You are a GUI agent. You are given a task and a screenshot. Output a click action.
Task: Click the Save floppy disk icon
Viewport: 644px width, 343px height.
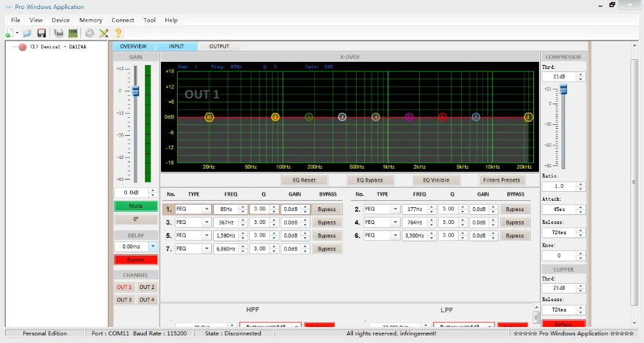coord(41,33)
